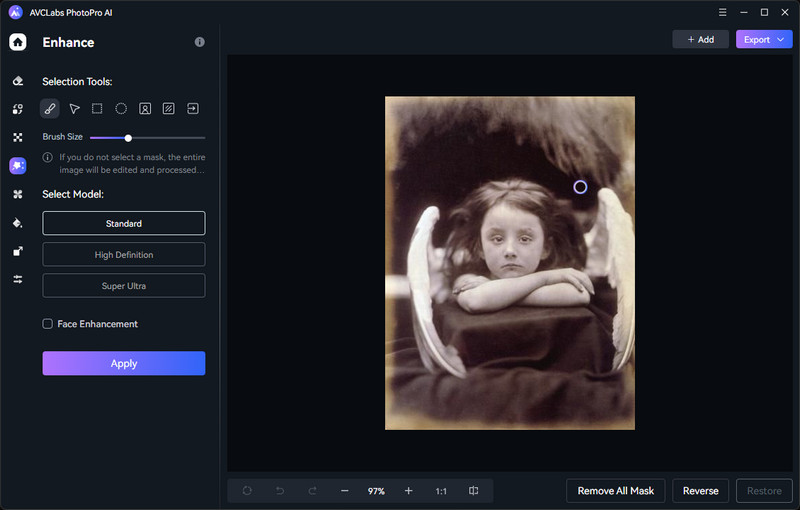
Task: Open the eraser (object removal) tool in sidebar
Action: pos(18,81)
